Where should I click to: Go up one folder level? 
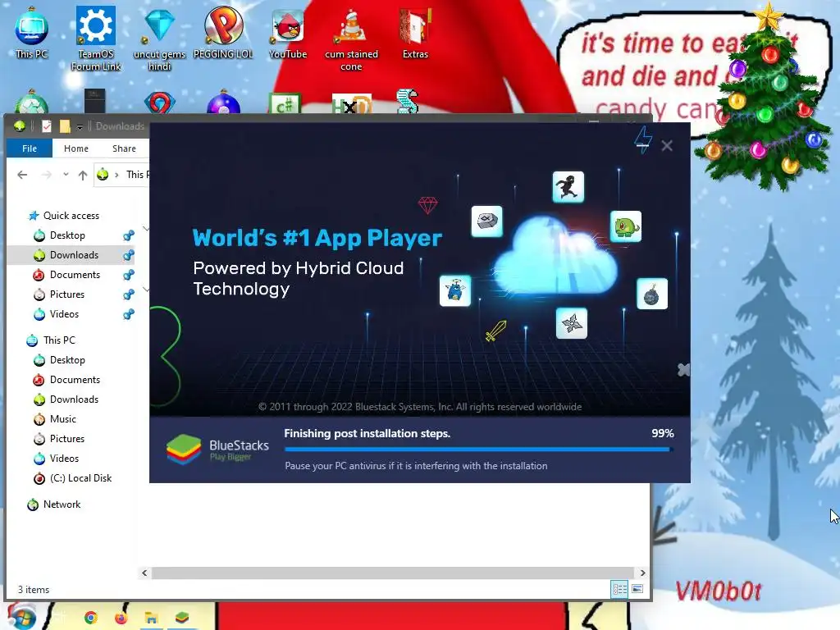(83, 175)
